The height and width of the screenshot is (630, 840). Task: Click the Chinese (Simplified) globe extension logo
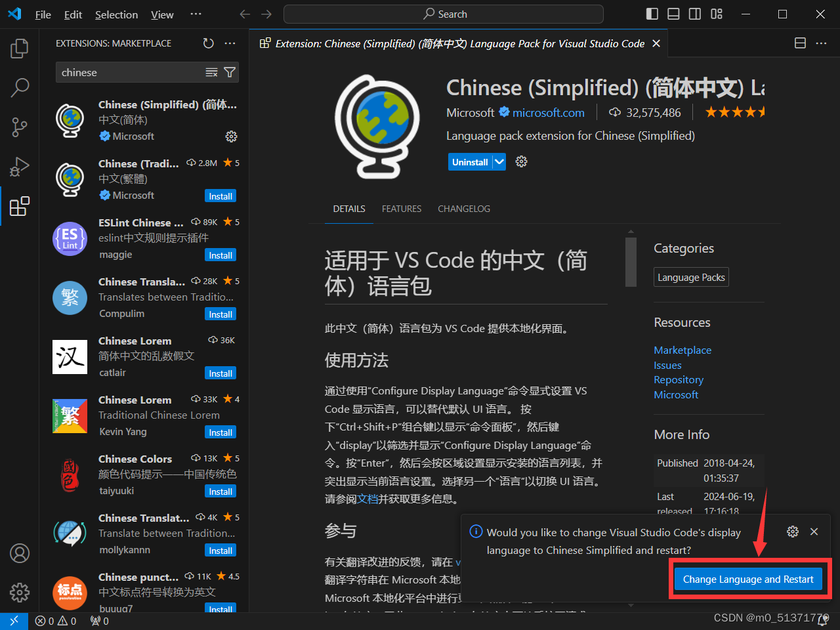tap(377, 127)
